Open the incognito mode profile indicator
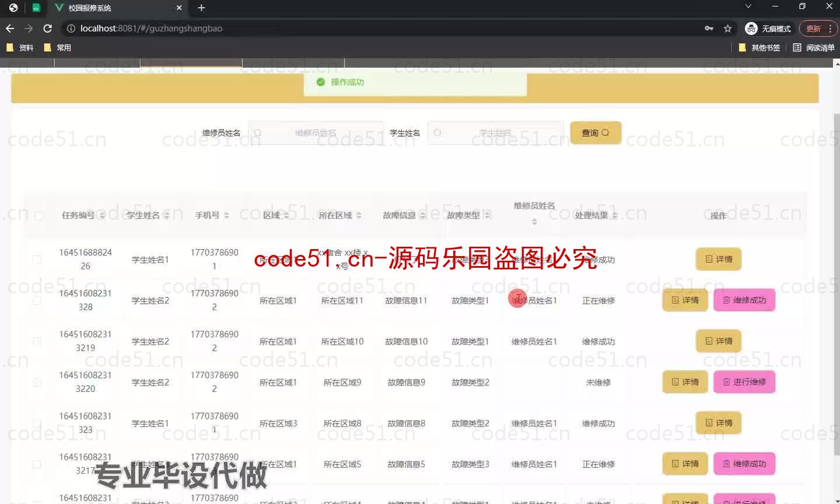840x504 pixels. tap(768, 29)
